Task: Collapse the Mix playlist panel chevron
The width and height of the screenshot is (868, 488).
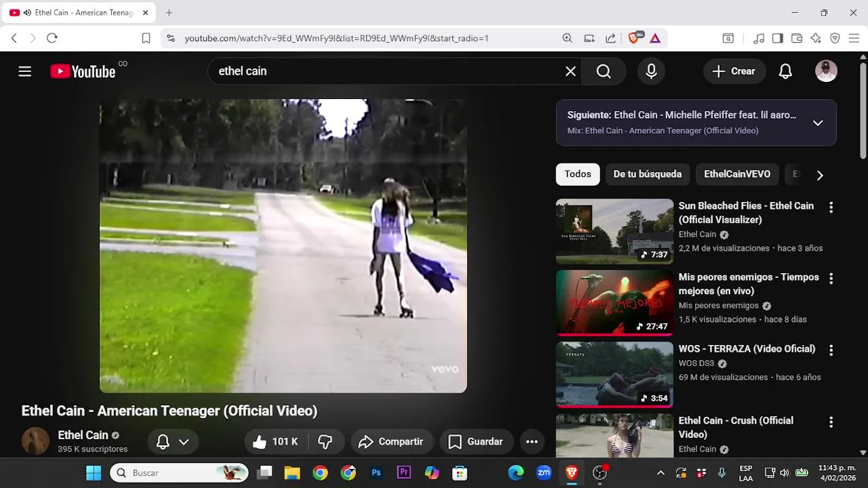Action: (x=818, y=123)
